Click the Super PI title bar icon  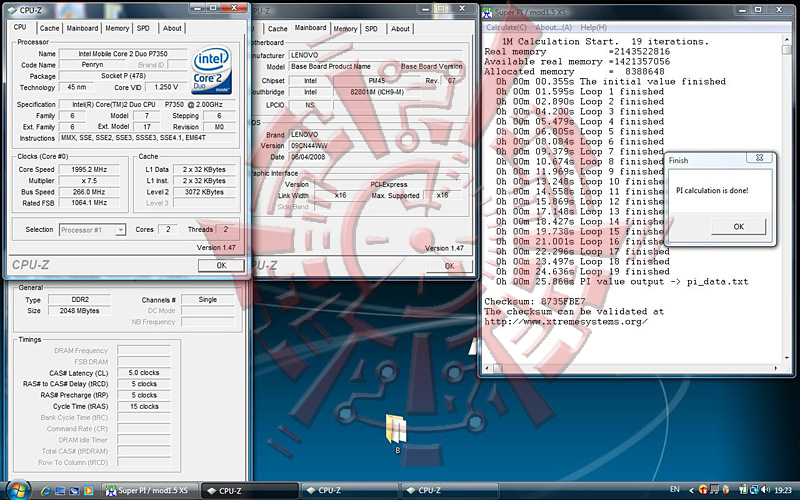pos(487,12)
